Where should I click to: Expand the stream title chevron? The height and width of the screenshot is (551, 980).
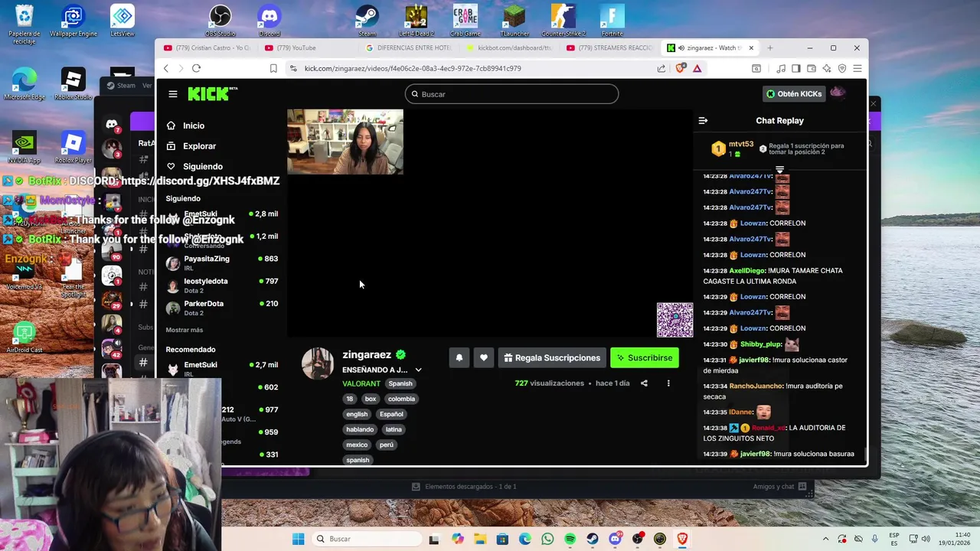tap(418, 370)
